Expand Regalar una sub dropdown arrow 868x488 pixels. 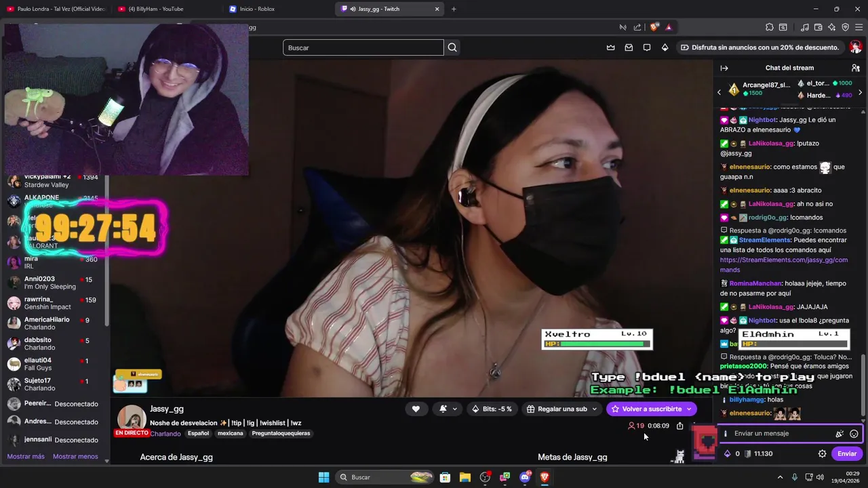(x=595, y=409)
